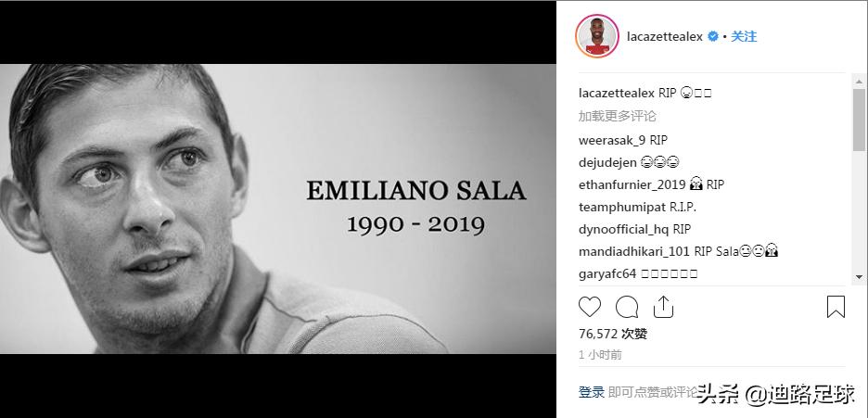Open lacazettealex profile picture
The height and width of the screenshot is (418, 868).
[x=597, y=36]
